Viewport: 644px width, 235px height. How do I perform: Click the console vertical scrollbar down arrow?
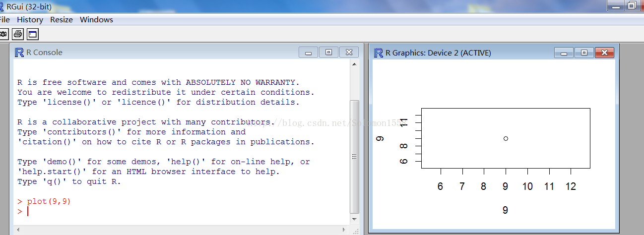coord(354,219)
